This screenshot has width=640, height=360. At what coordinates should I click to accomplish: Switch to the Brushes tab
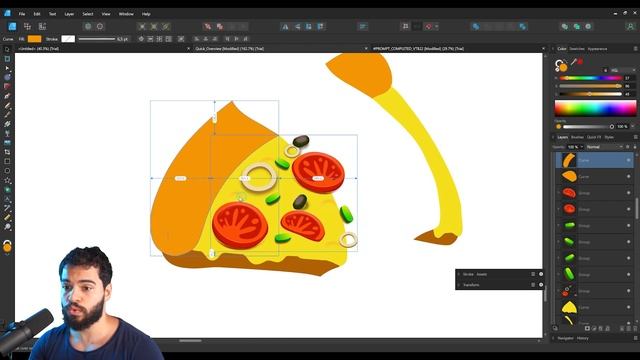pos(577,137)
